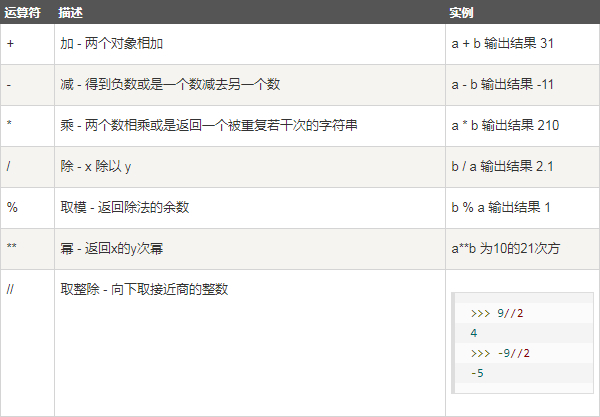The width and height of the screenshot is (600, 417).
Task: Click description '幂 - 返回x的y次幂'
Action: [x=112, y=249]
